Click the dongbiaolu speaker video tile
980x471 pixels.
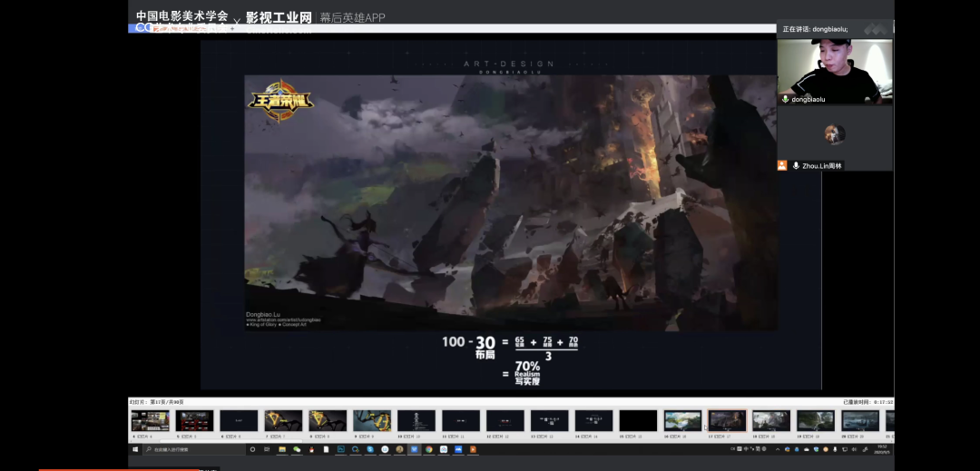pos(835,71)
